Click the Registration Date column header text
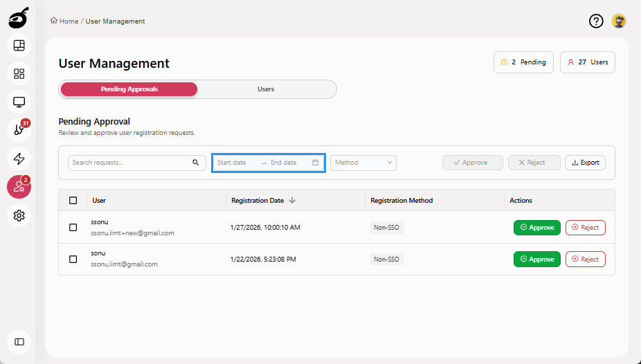This screenshot has height=364, width=641. tap(258, 201)
